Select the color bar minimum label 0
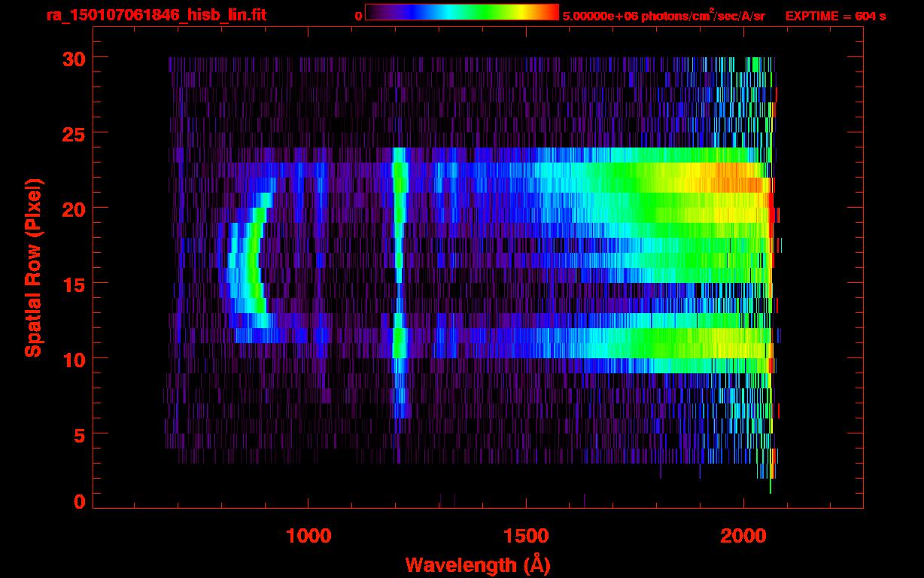 tap(358, 16)
